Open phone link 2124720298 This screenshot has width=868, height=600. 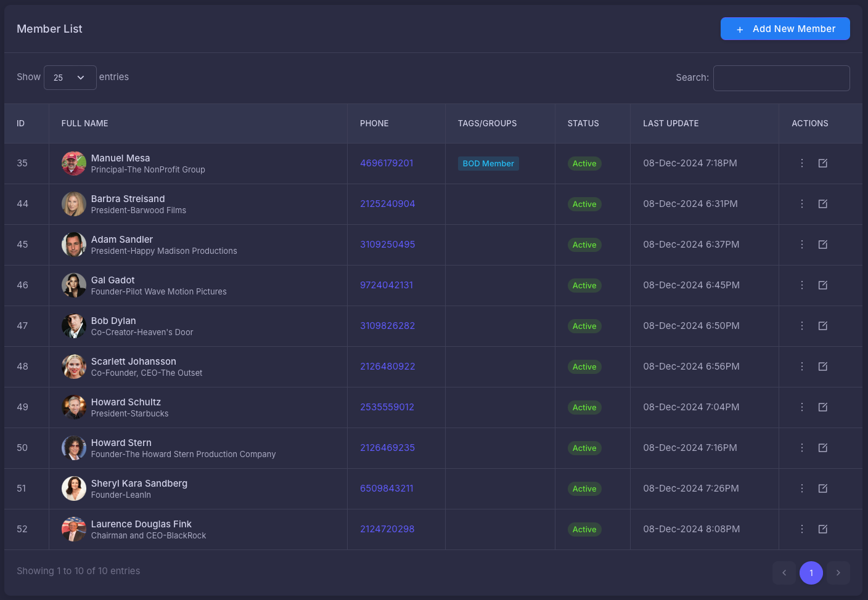(387, 529)
